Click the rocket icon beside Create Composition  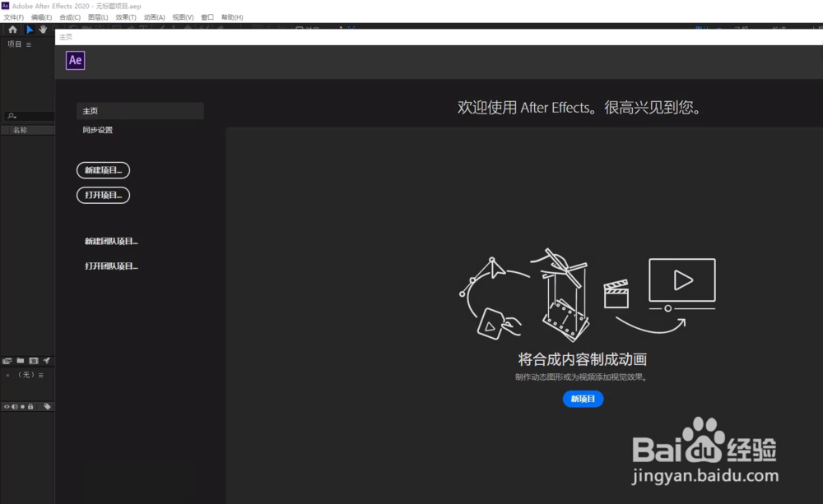click(x=46, y=360)
